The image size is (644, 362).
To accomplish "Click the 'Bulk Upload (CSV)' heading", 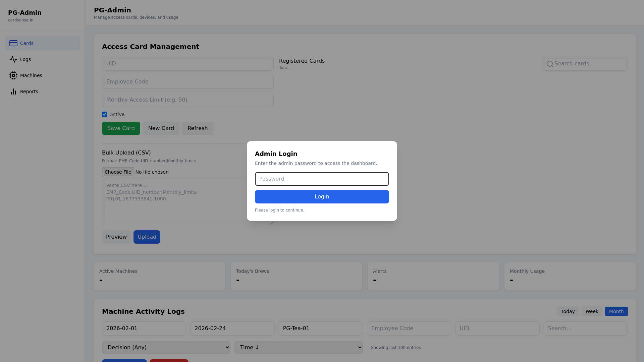I will (x=126, y=153).
